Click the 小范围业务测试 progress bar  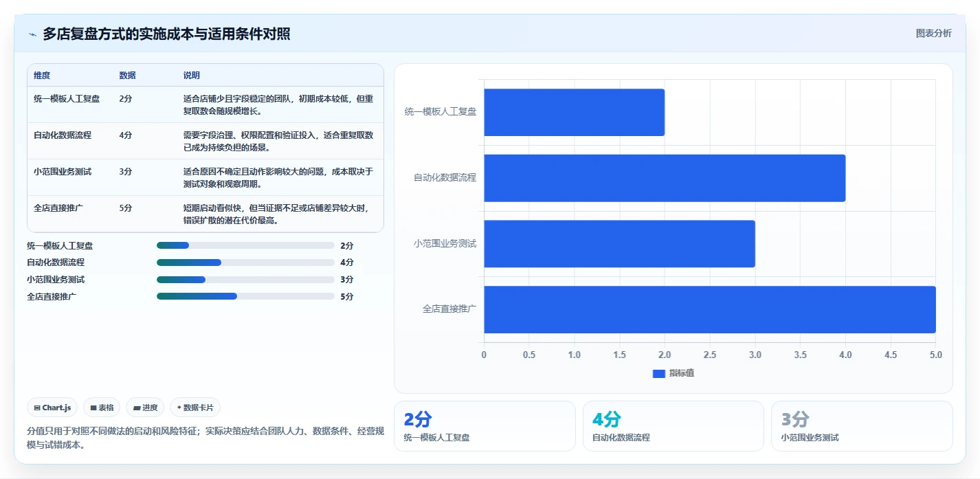click(x=245, y=280)
